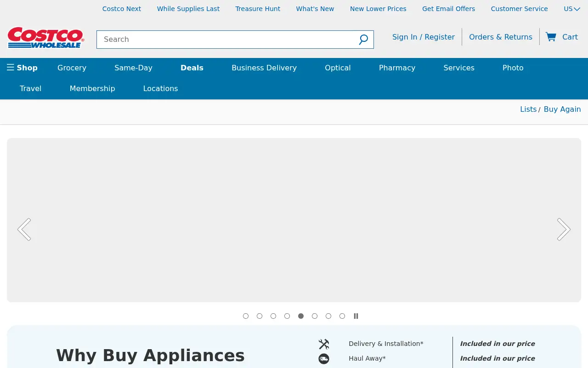Click the Haul Away truck icon
The width and height of the screenshot is (588, 368).
(x=324, y=359)
